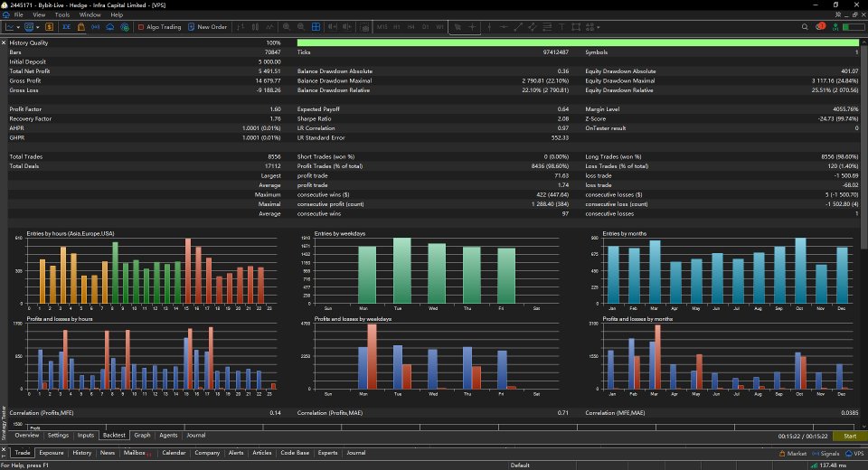The height and width of the screenshot is (470, 868).
Task: Click the VPS cloud toolbar icon
Action: (109, 26)
